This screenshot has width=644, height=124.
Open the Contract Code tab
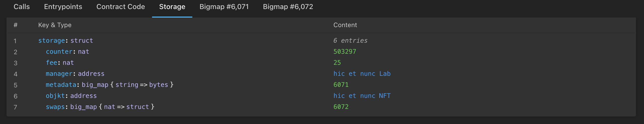coord(121,7)
